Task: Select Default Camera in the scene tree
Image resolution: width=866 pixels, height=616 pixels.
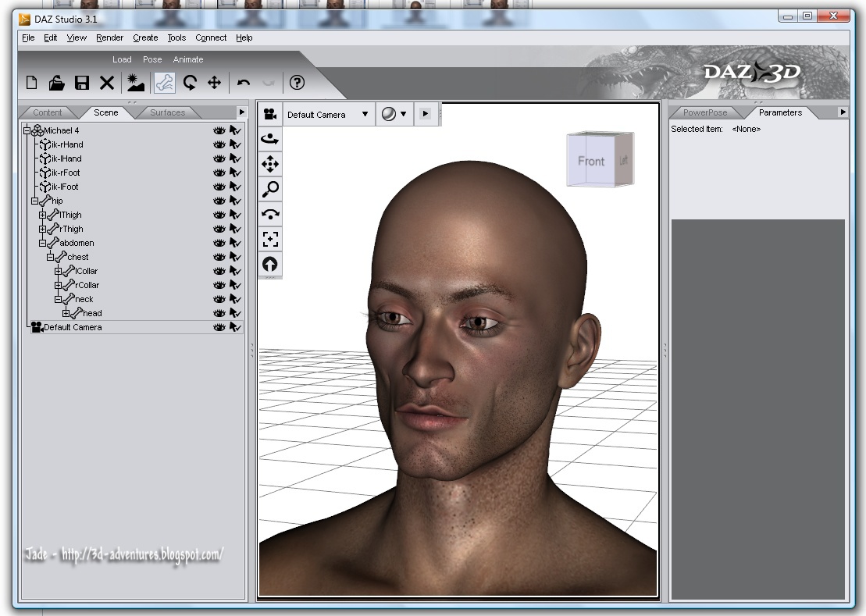Action: 73,327
